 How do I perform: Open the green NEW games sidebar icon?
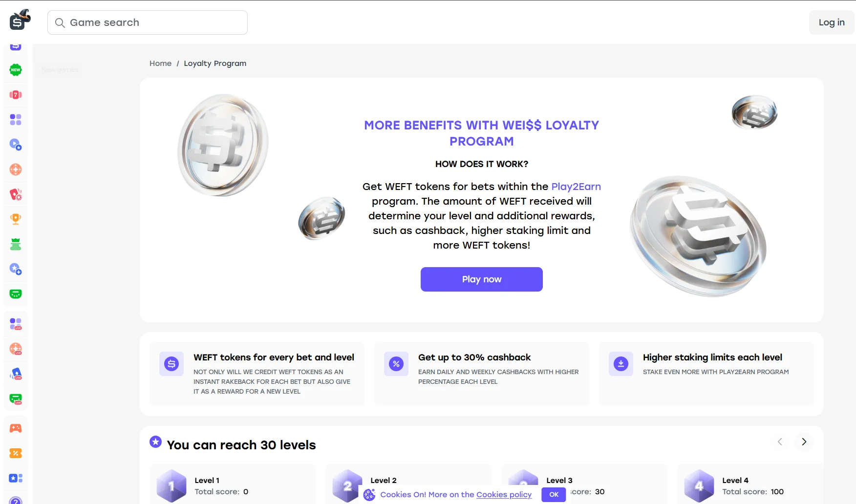pos(16,70)
